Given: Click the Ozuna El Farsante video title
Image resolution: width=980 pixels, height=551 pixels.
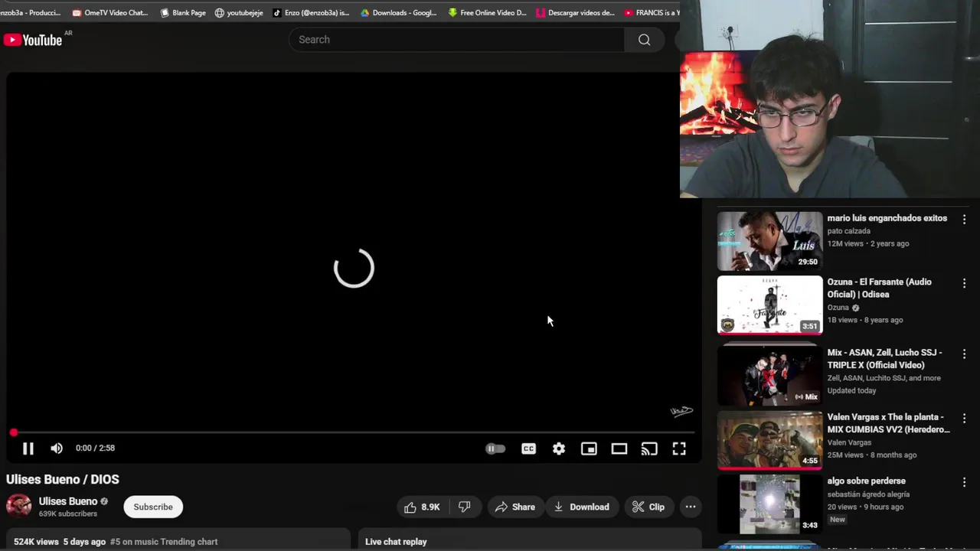Looking at the screenshot, I should [879, 288].
